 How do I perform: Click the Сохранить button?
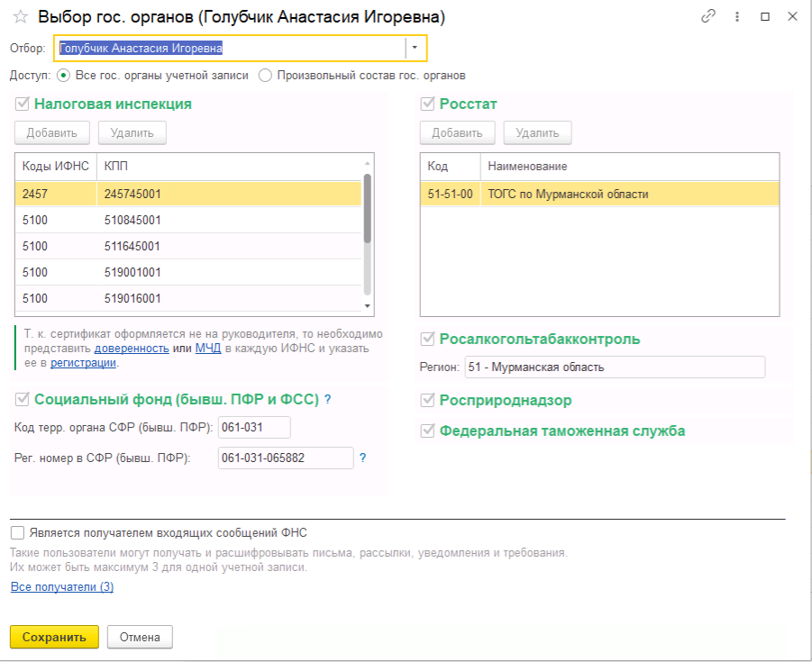54,637
